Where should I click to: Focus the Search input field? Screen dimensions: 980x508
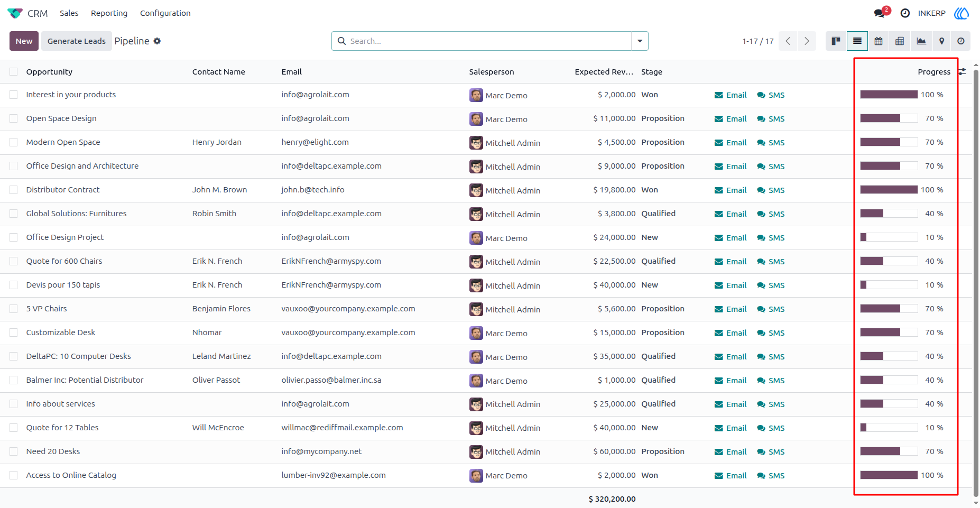point(489,41)
